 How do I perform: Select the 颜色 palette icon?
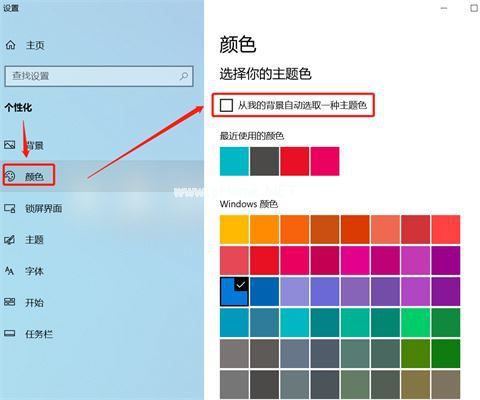click(10, 176)
